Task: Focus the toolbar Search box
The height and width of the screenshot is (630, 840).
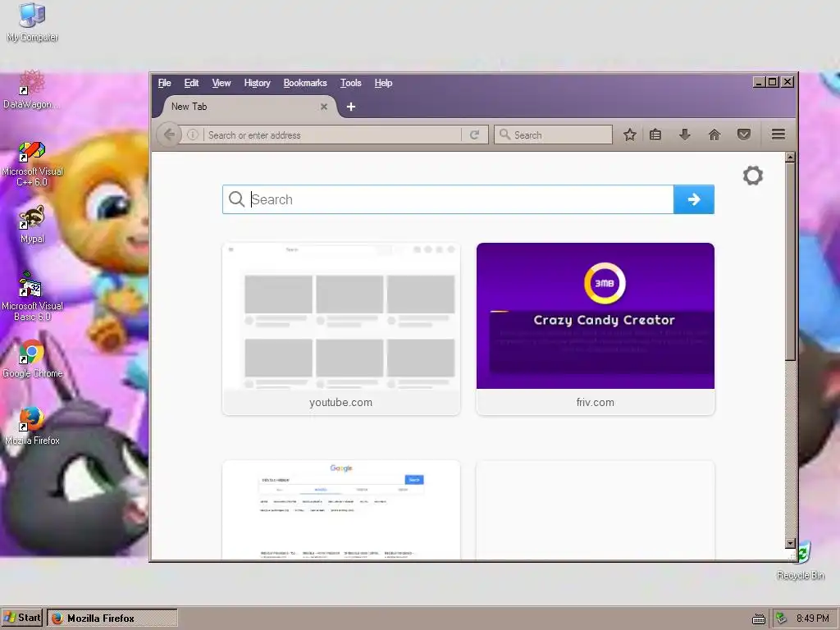Action: [554, 135]
